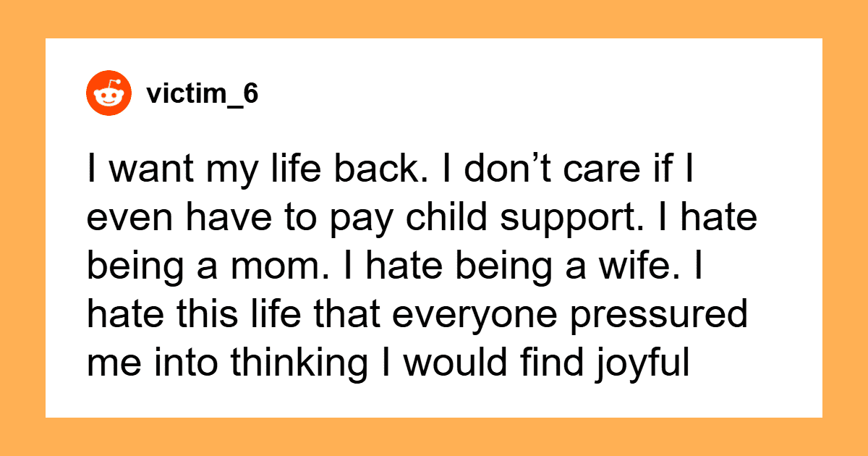Click the orange border above the post card
This screenshot has height=456, width=868.
pyautogui.click(x=434, y=18)
